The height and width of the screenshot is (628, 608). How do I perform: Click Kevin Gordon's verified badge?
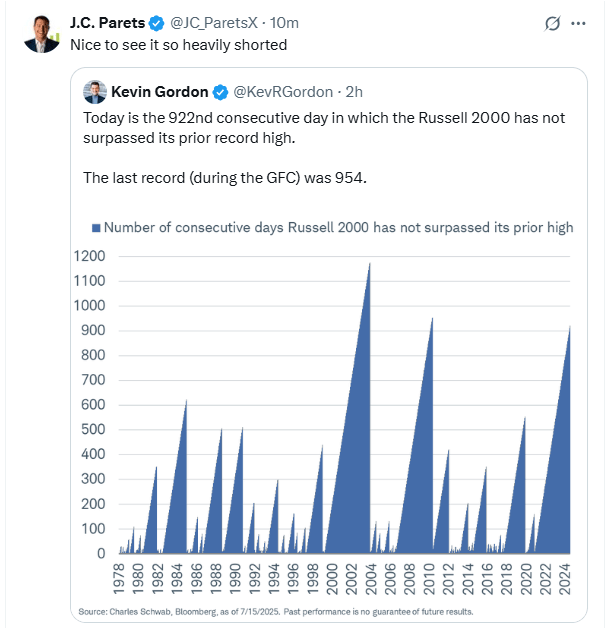(x=220, y=92)
